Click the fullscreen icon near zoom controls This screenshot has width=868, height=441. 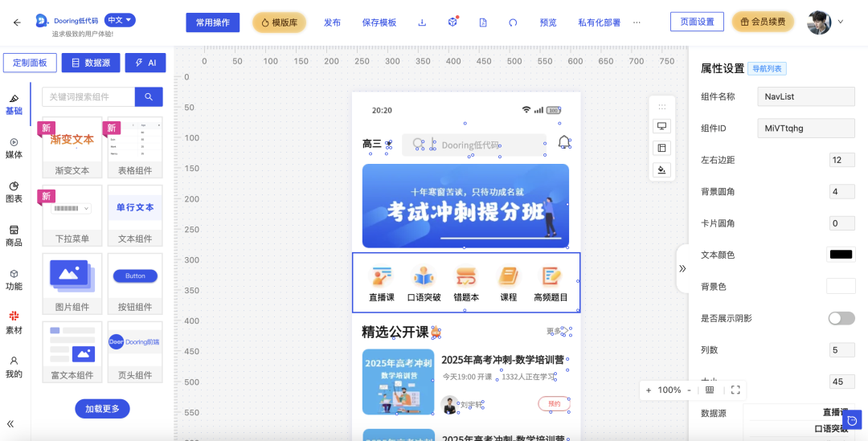[735, 390]
